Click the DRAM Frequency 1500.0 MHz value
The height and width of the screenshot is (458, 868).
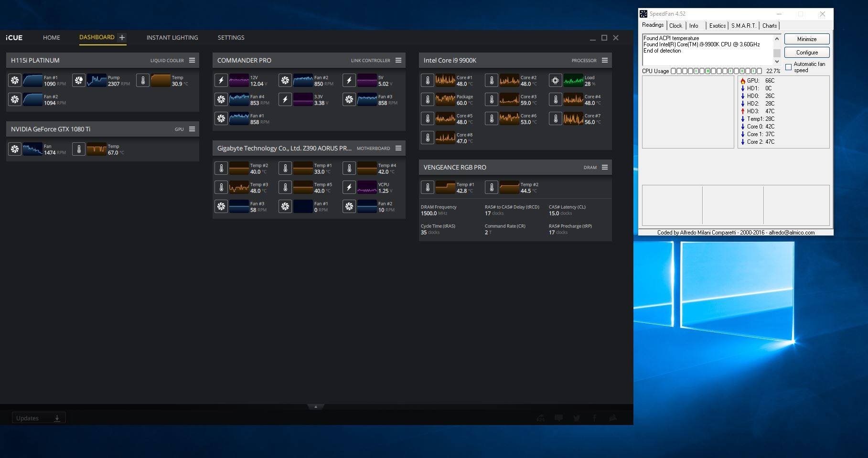tap(434, 213)
